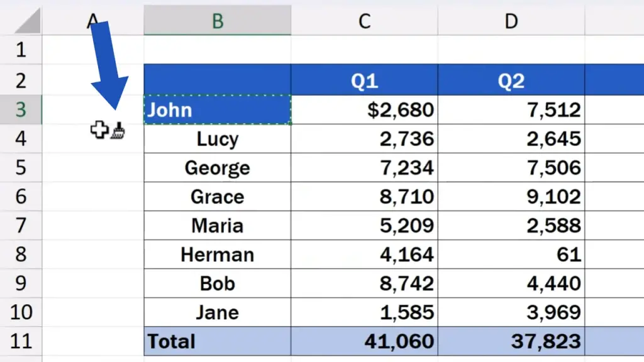Click the Q1 total 41,060 cell
Viewport: 644px width, 362px height.
pos(364,341)
